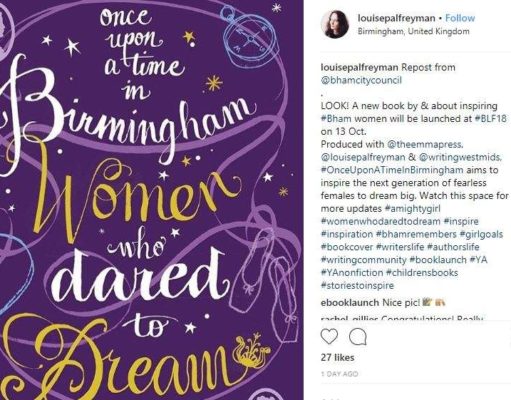This screenshot has height=400, width=511.
Task: Open the #Bham hashtag
Action: [336, 119]
